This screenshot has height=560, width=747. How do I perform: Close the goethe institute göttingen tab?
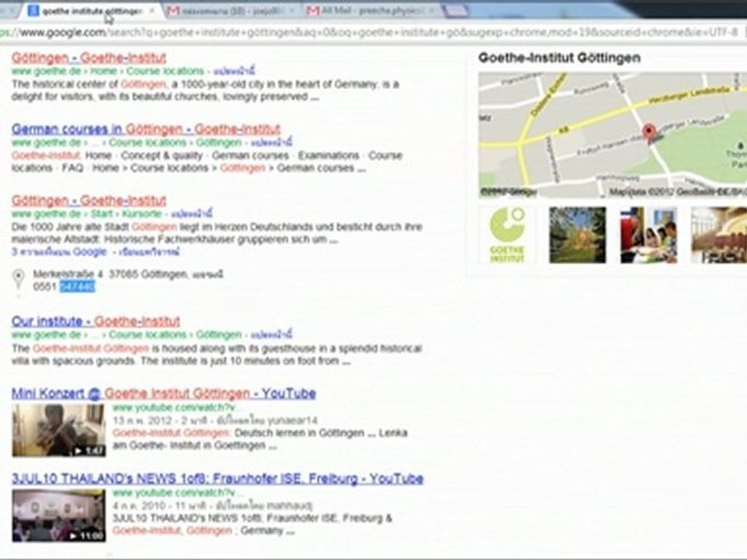click(x=152, y=11)
